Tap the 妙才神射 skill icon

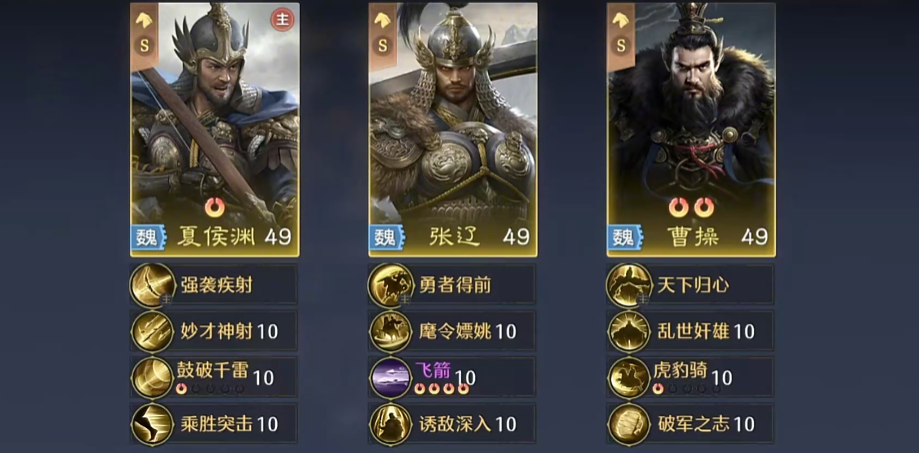(x=152, y=331)
